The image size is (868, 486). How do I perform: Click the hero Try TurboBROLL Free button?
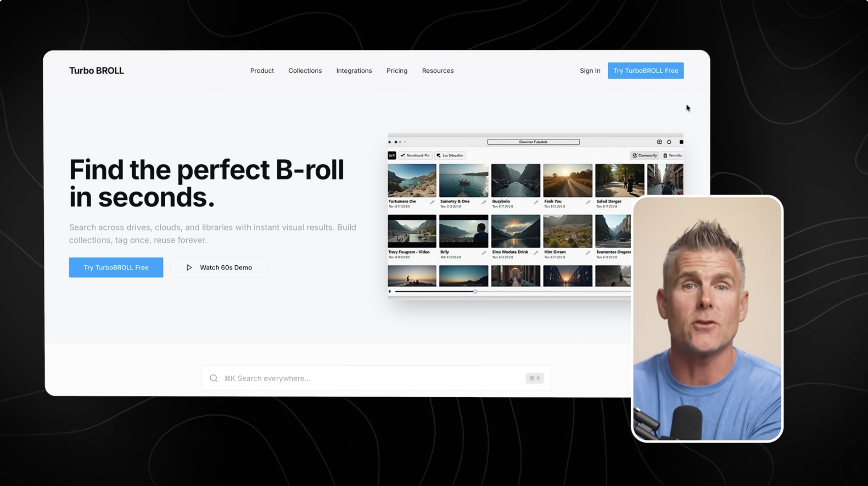click(116, 267)
